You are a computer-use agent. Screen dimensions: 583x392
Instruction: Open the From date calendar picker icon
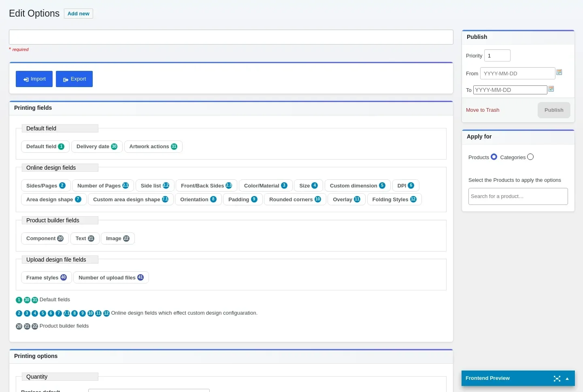[559, 72]
